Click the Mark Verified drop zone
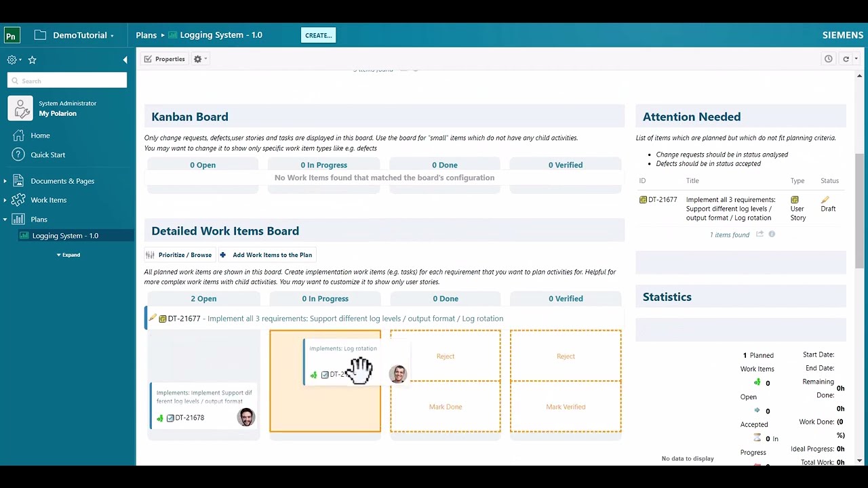Image resolution: width=868 pixels, height=488 pixels. pyautogui.click(x=566, y=407)
